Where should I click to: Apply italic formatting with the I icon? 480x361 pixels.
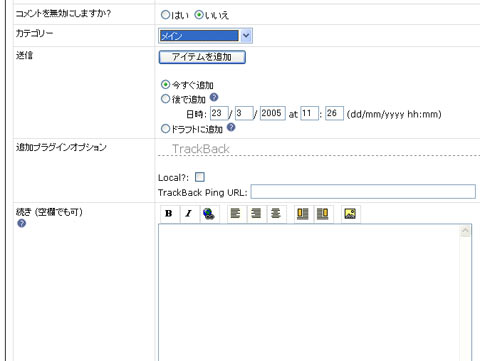[x=189, y=214]
